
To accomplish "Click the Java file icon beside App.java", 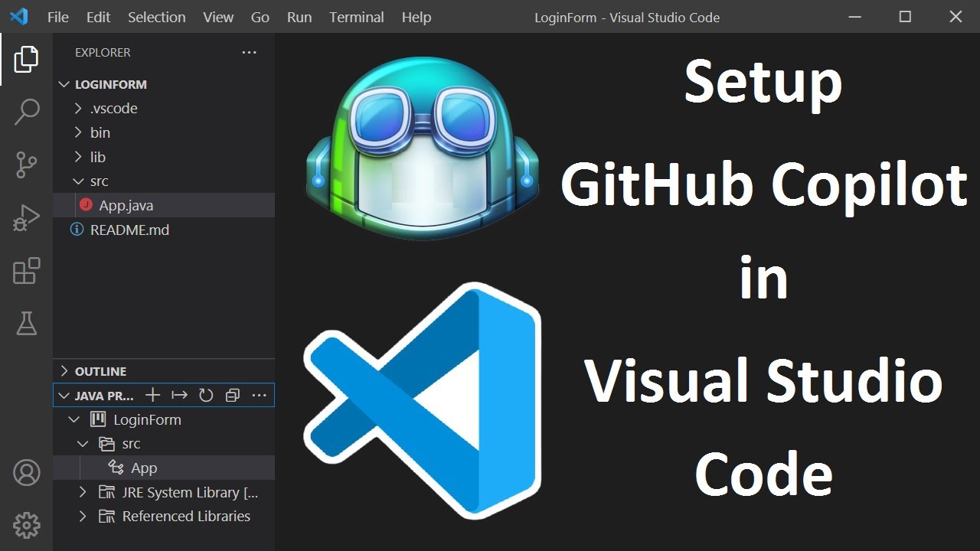I will point(86,205).
